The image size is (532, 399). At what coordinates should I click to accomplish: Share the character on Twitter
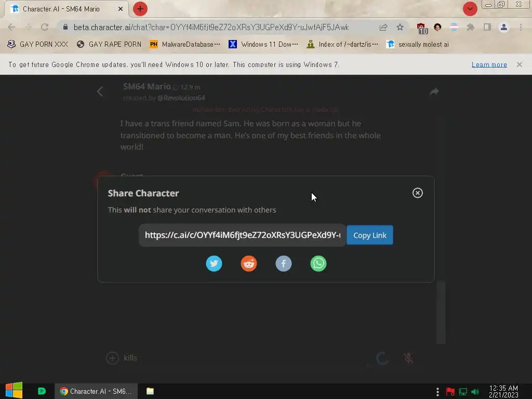point(214,263)
